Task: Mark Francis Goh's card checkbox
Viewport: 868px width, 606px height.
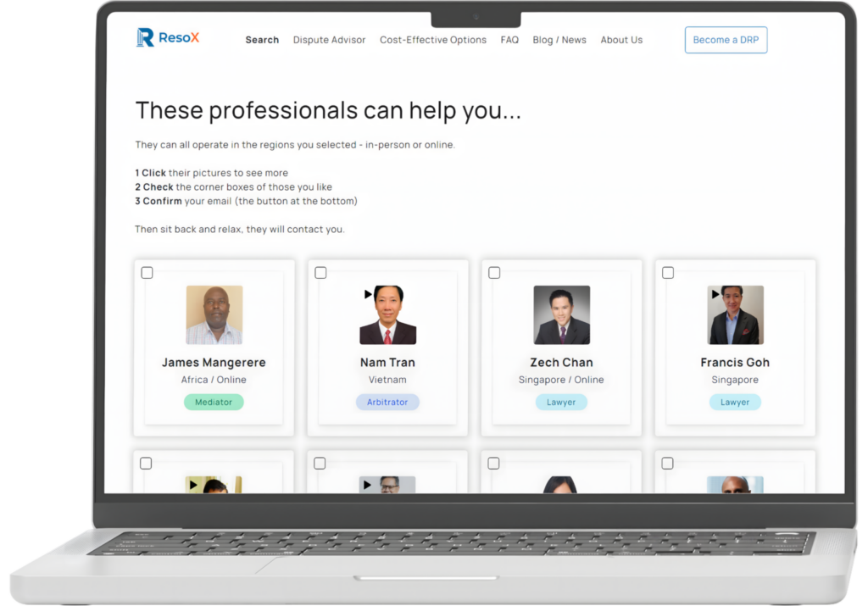Action: [668, 273]
